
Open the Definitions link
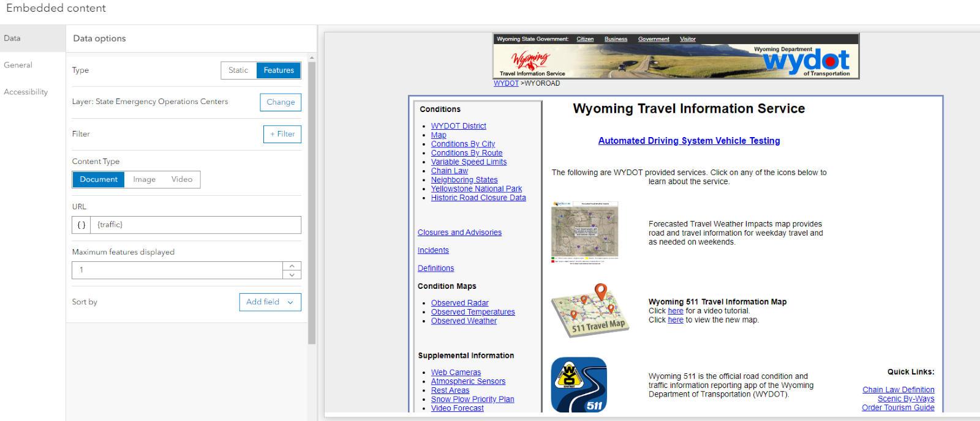tap(435, 268)
